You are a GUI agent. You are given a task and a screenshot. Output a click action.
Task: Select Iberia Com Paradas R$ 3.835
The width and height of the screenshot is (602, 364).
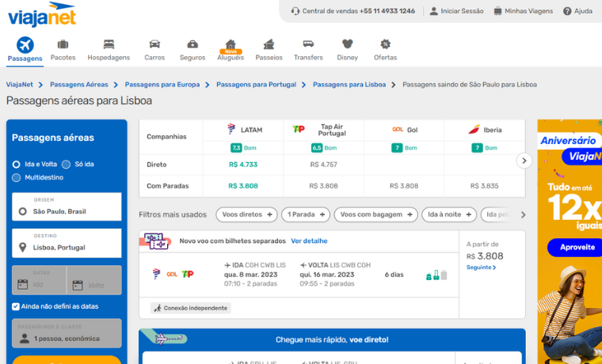[x=485, y=186]
